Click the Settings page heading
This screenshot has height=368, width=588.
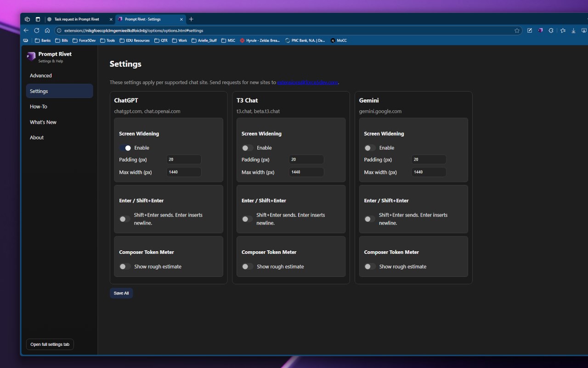(125, 64)
